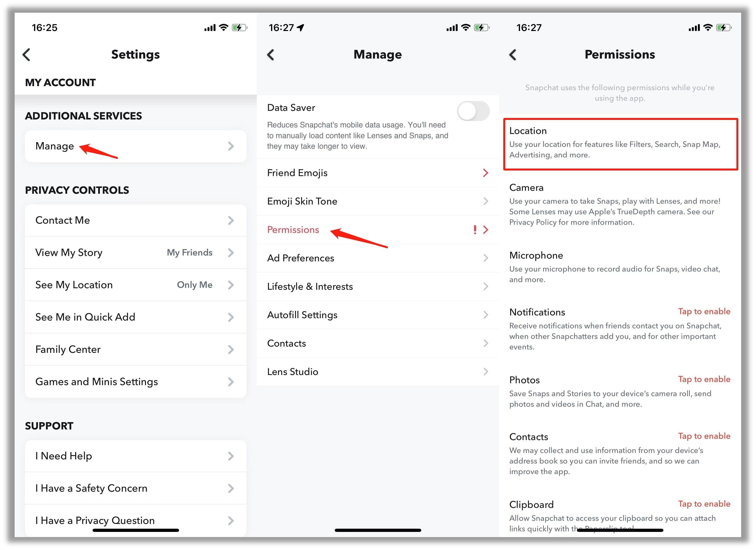The width and height of the screenshot is (756, 550).
Task: Tap chevron on Lifestyle & Interests row
Action: [486, 287]
